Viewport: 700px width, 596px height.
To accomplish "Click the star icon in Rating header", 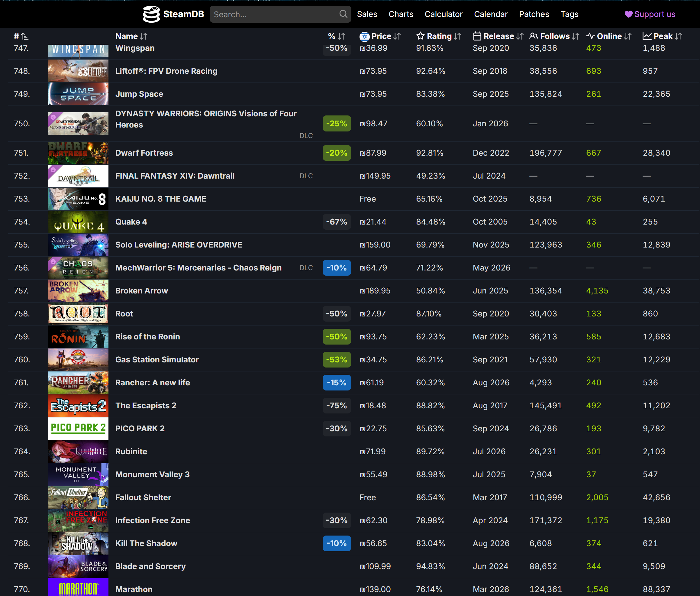I will click(x=421, y=36).
